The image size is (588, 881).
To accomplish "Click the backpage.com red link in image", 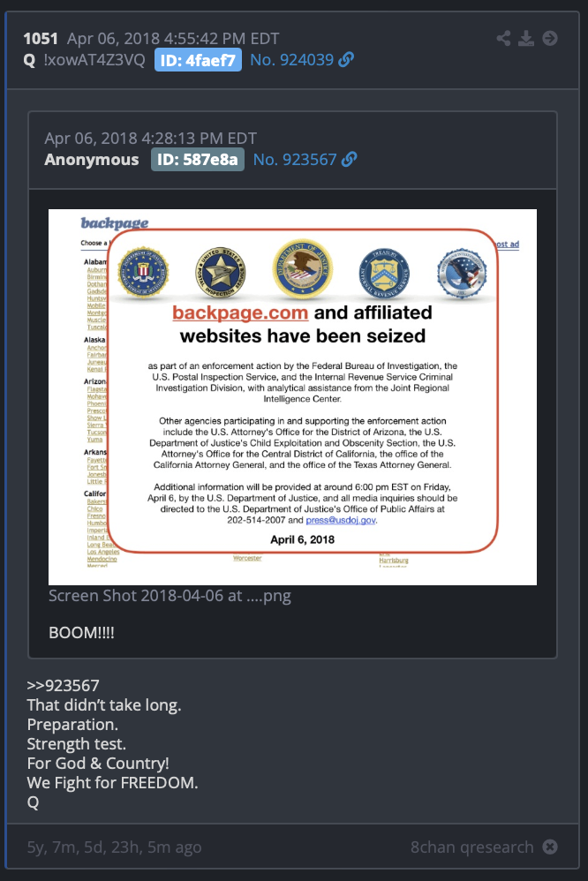I will [x=240, y=312].
